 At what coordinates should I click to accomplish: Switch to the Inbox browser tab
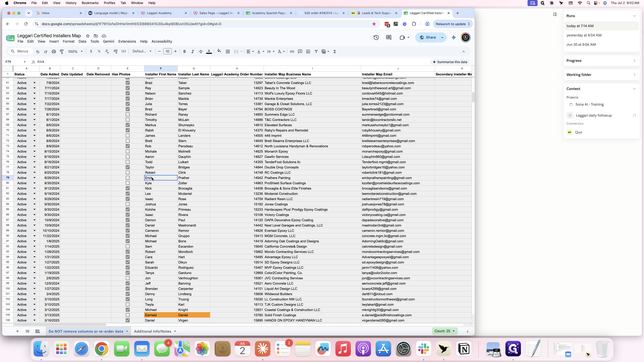[59, 13]
